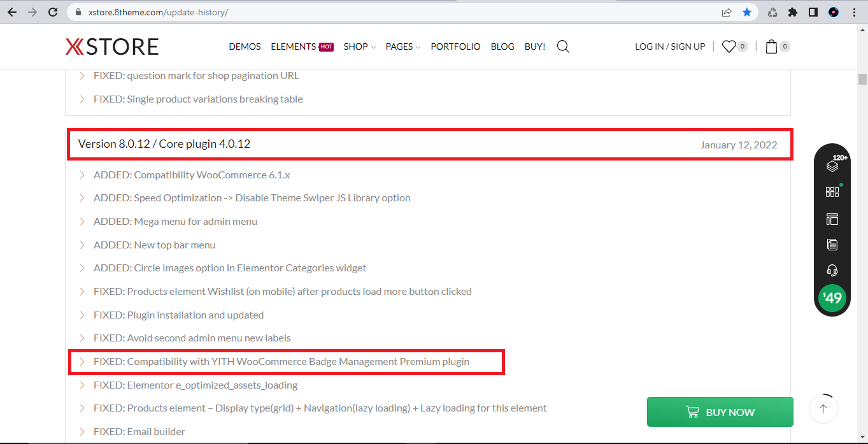Share this page from the address bar

coord(727,12)
